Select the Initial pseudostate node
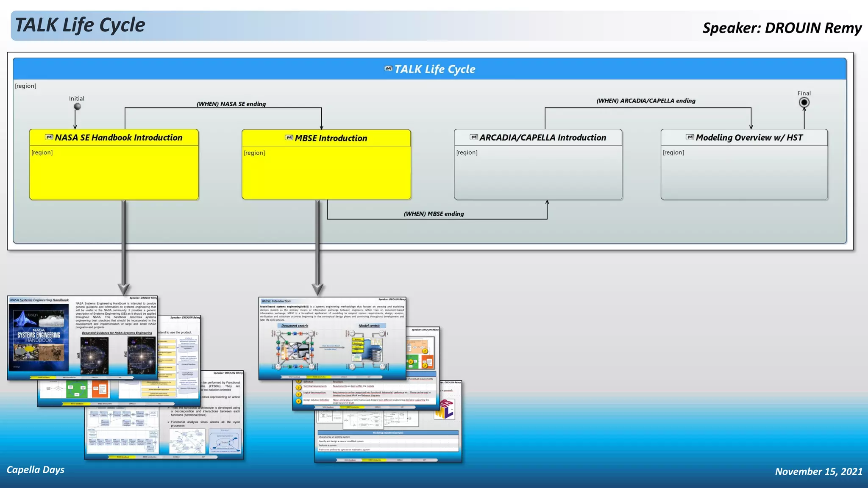The height and width of the screenshot is (488, 868). click(77, 106)
